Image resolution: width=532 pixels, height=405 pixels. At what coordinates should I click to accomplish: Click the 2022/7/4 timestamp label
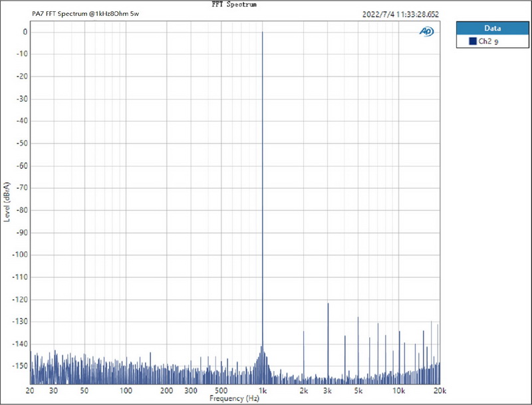click(x=401, y=14)
